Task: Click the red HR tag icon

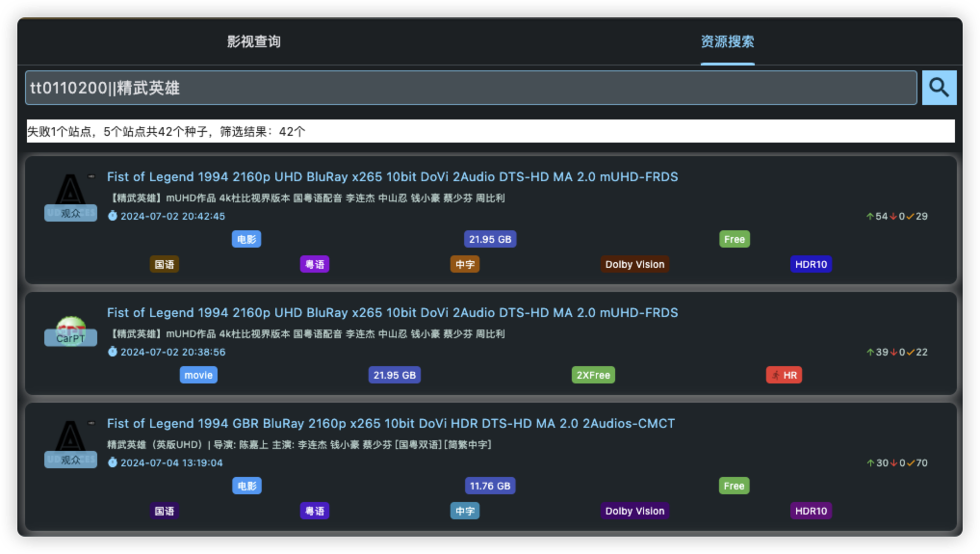Action: (776, 375)
